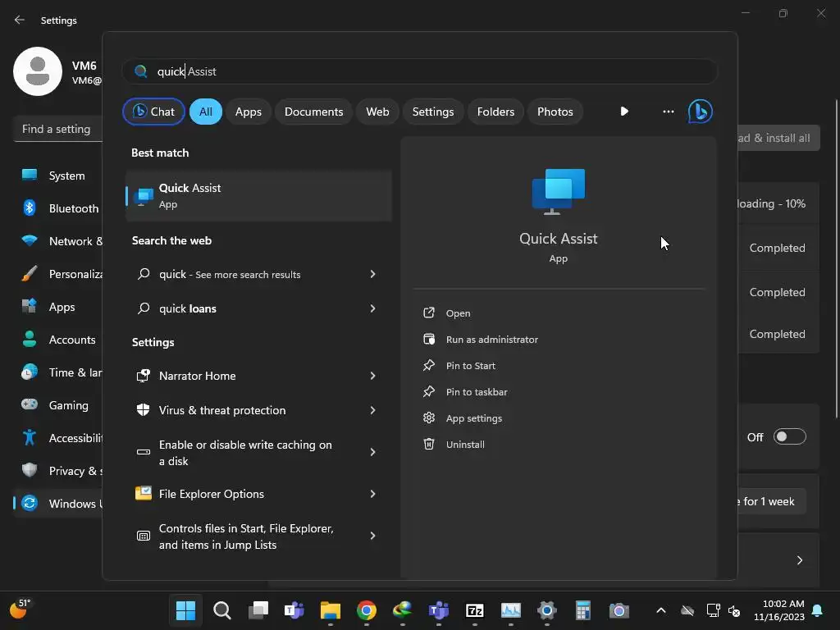Click the large Quick Assist app icon
The height and width of the screenshot is (630, 840).
[x=558, y=192]
